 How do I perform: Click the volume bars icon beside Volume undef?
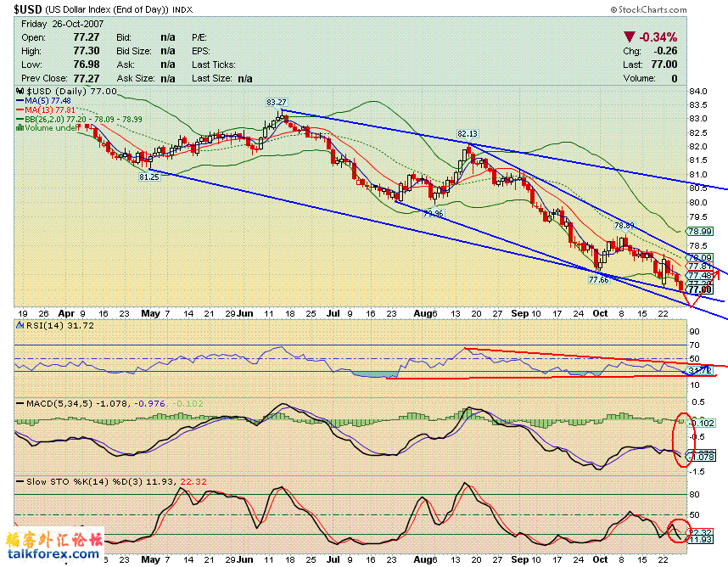20,127
